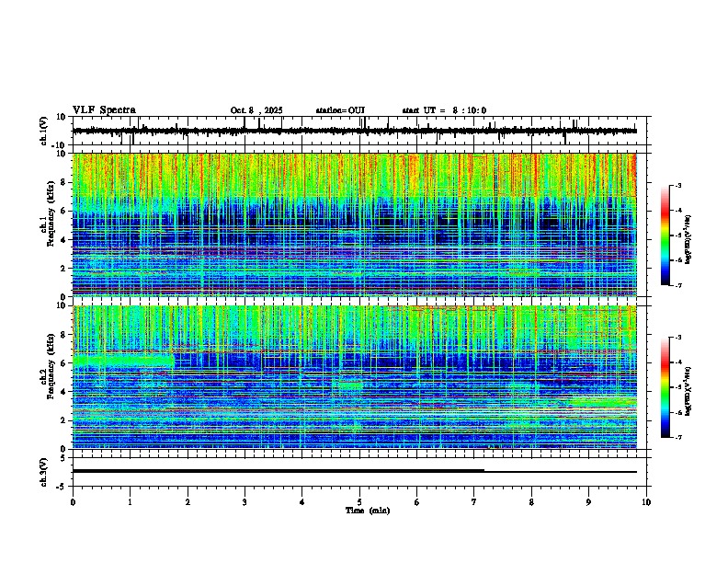Click the "-5" tick on ch.3(V) axis
The image size is (728, 563).
click(x=62, y=487)
